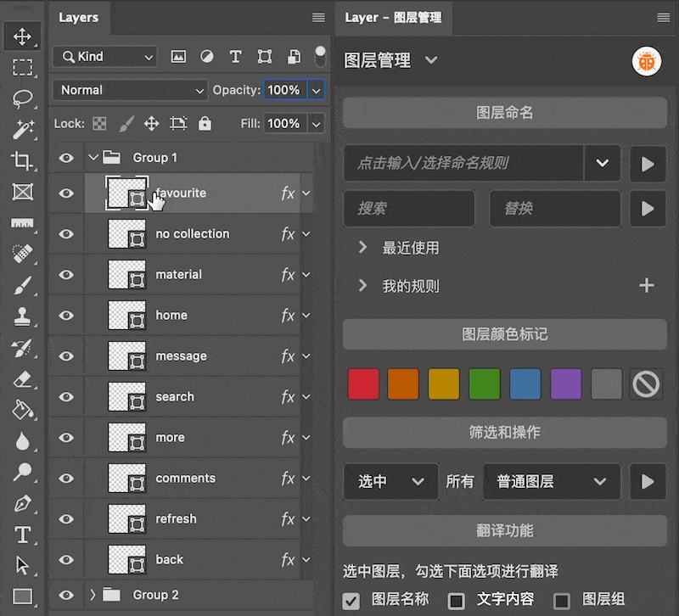Check the 文字内容 checkbox
Screen dimensions: 679x616
457,601
